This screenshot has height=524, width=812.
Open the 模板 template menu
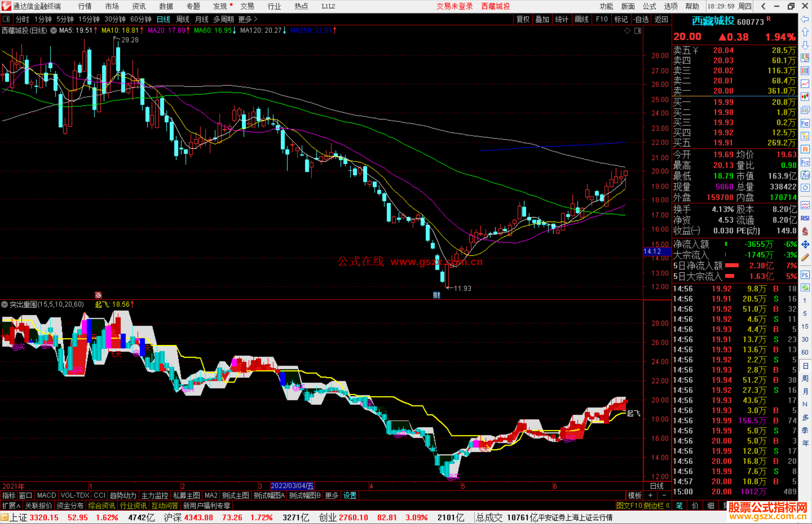635,495
